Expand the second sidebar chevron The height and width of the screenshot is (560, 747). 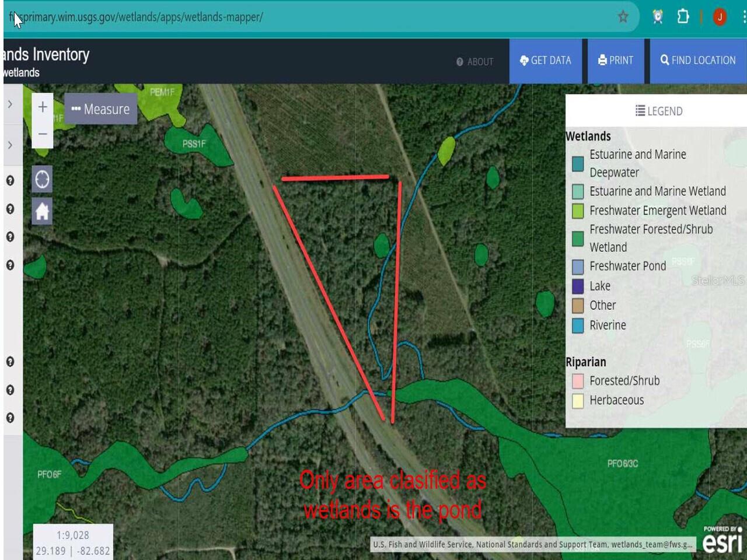10,145
